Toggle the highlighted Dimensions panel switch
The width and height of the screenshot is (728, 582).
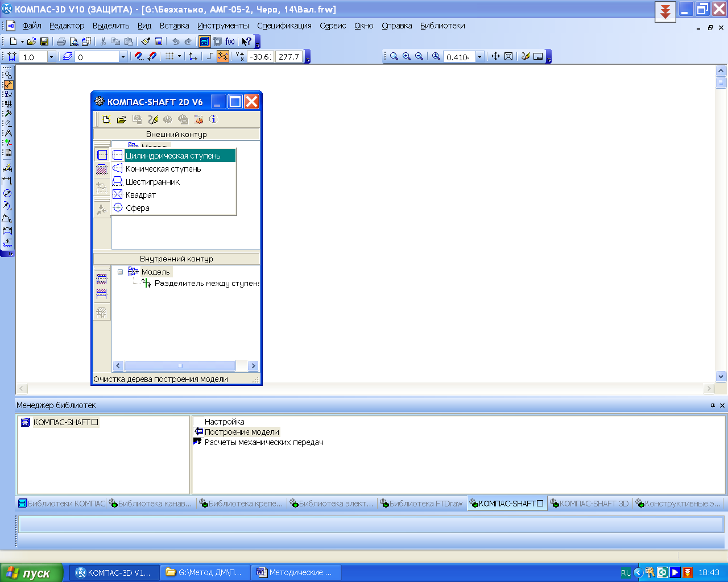8,85
